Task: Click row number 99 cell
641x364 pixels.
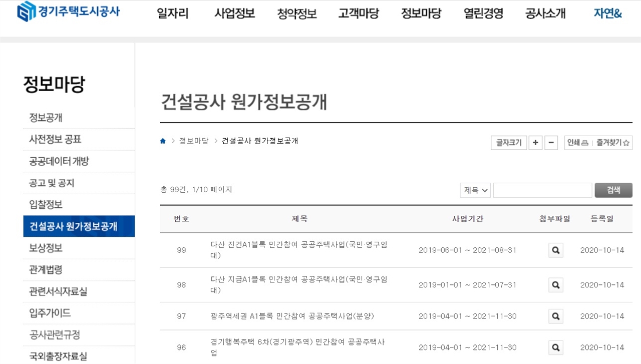Action: [181, 250]
